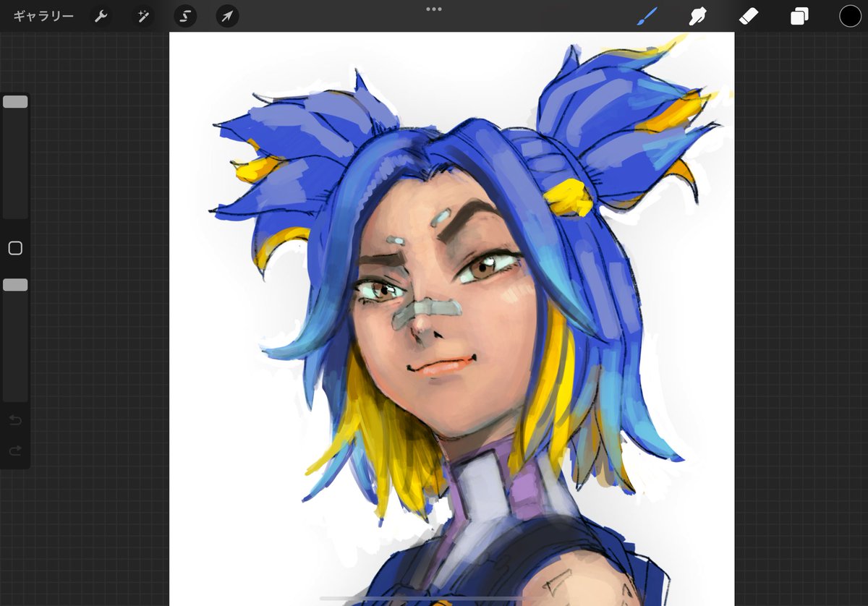868x606 pixels.
Task: Open the ギャラリー (Gallery) view
Action: [x=43, y=16]
